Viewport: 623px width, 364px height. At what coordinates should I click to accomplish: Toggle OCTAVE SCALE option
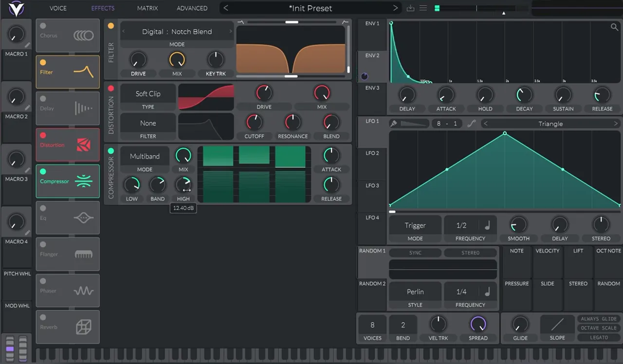coord(599,328)
